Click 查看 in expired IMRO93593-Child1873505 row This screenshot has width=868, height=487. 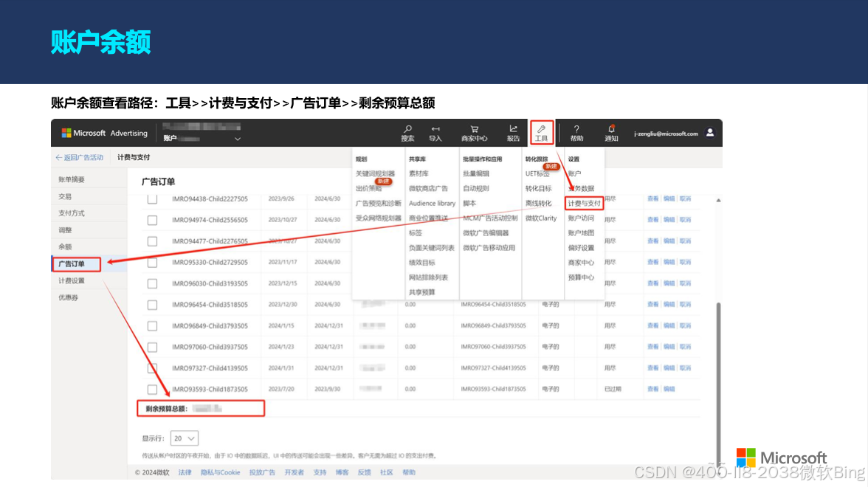coord(653,389)
